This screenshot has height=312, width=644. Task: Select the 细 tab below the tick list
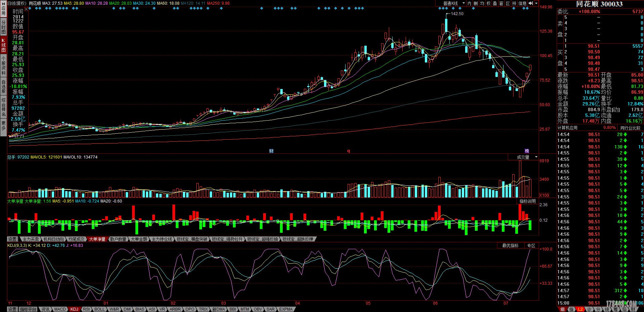(x=562, y=309)
